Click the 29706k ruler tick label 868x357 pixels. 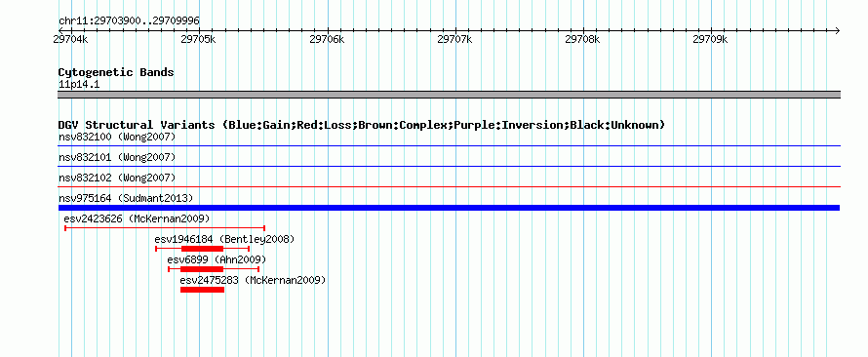327,39
